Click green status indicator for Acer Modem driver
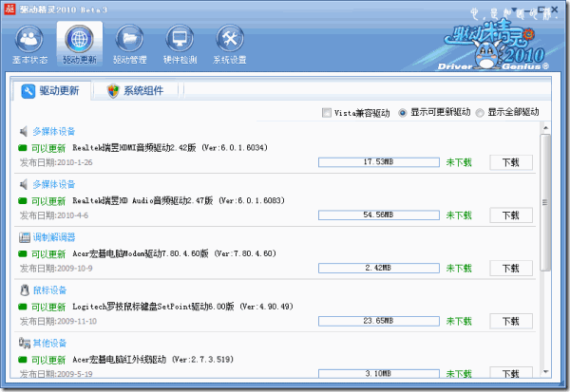 [23, 253]
